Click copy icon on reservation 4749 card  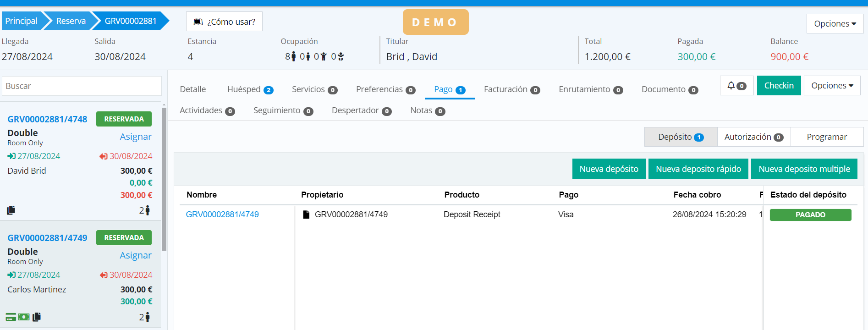click(37, 317)
